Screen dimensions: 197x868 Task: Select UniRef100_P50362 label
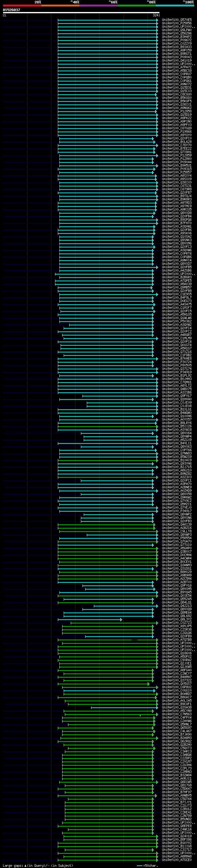pyautogui.click(x=177, y=321)
